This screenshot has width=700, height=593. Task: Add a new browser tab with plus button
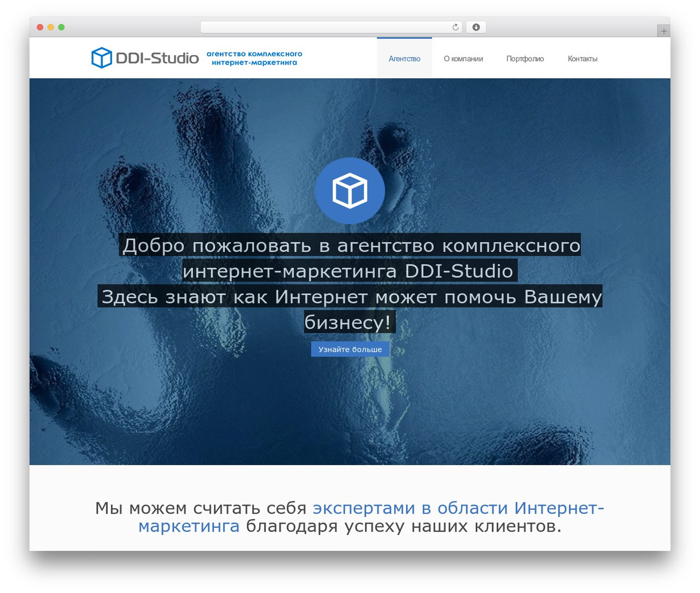pyautogui.click(x=663, y=31)
